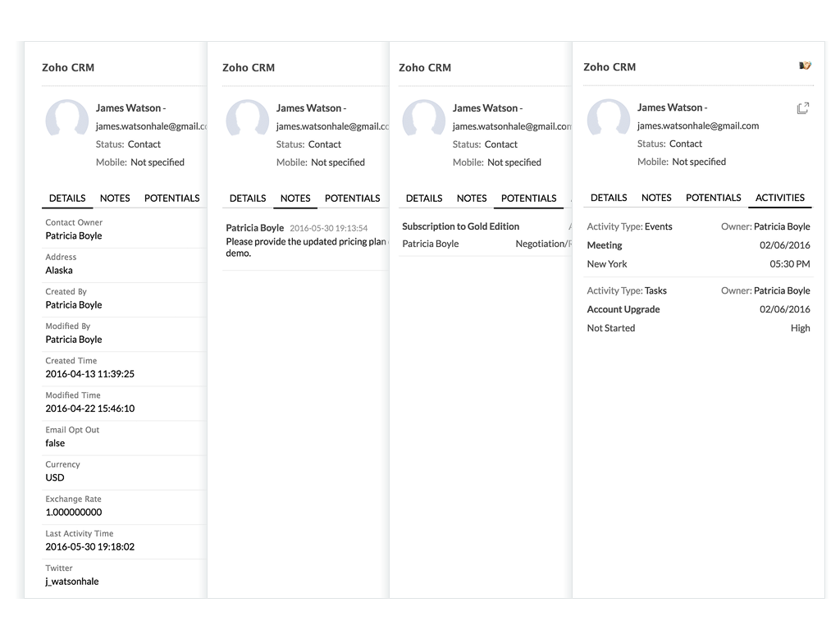Switch to POTENTIALS in the first card
Screen dimensions: 840x630
tap(171, 198)
